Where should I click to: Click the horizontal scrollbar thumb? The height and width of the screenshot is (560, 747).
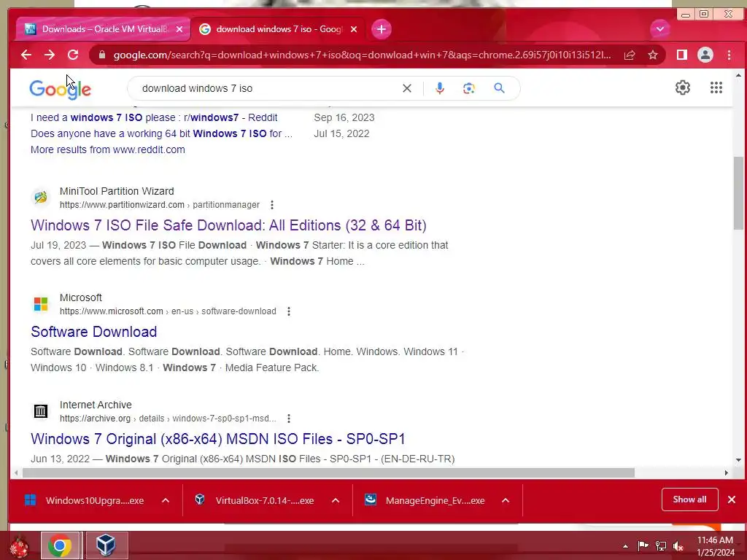coord(329,472)
